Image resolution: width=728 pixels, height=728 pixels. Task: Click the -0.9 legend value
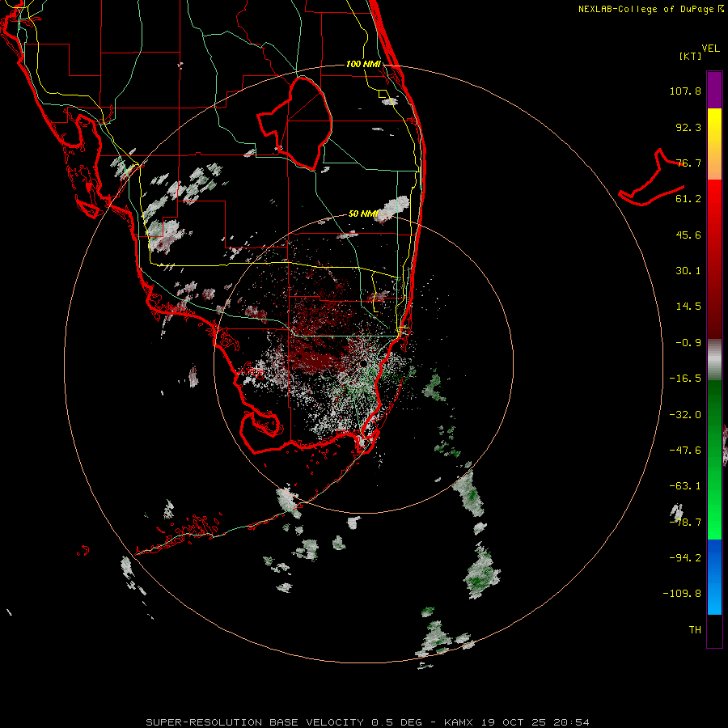(x=688, y=343)
